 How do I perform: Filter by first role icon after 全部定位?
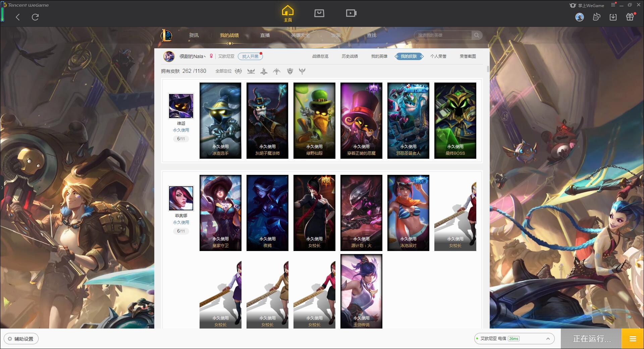[x=238, y=71]
